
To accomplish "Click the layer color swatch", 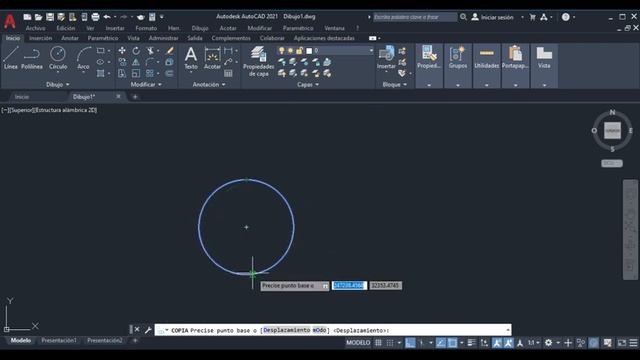I will pyautogui.click(x=309, y=51).
